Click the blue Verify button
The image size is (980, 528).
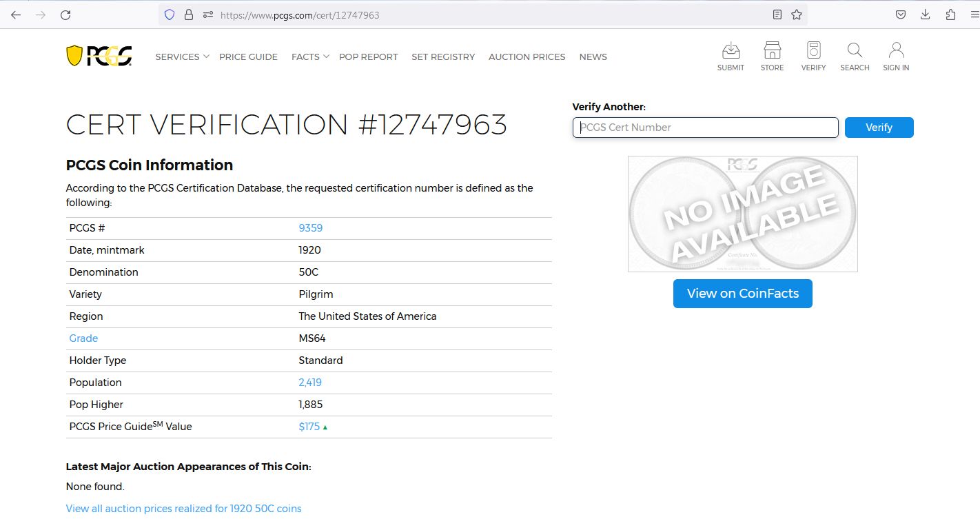point(879,128)
